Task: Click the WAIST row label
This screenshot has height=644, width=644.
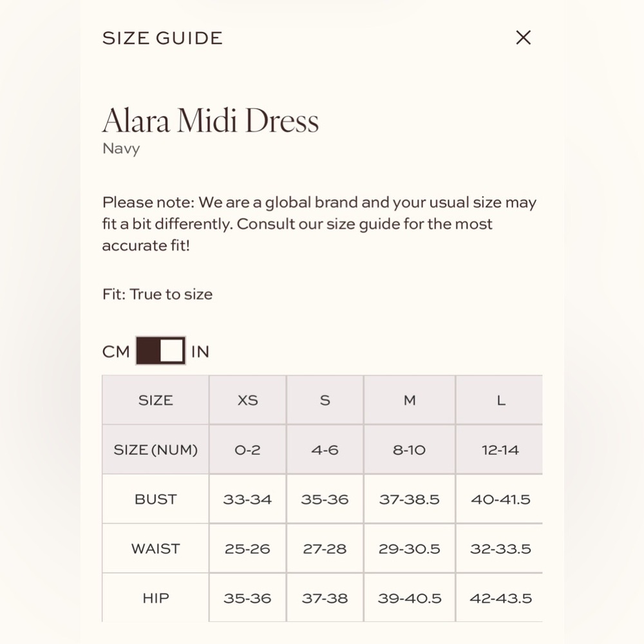Action: (x=155, y=549)
